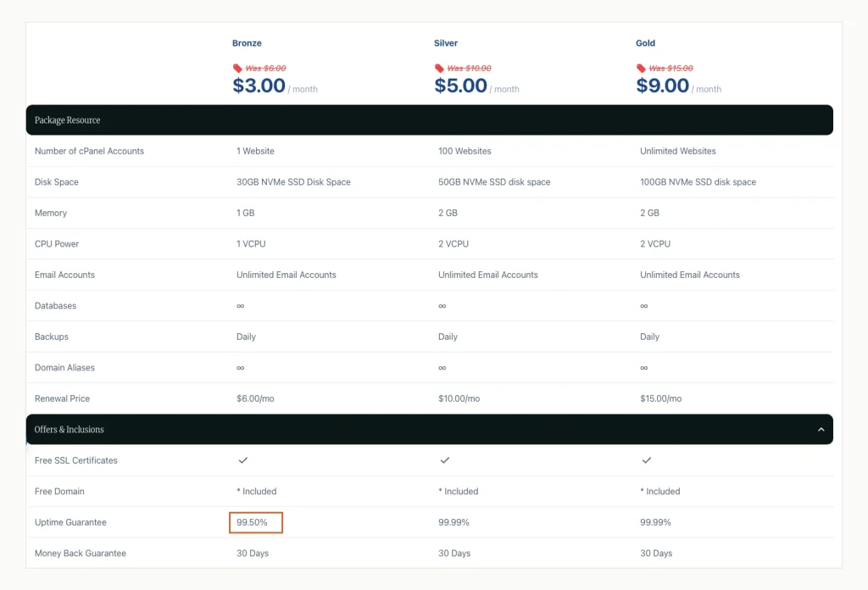Select the '1 GB' memory cell

[x=245, y=213]
